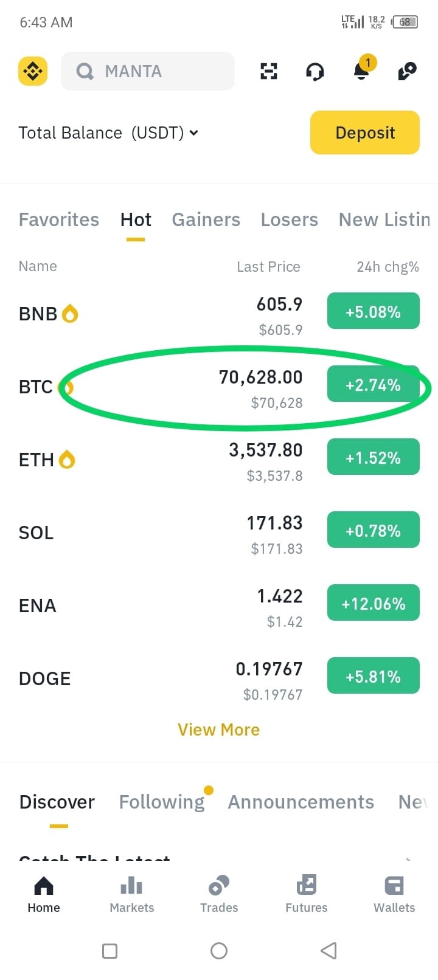Screen dimensions: 438x980
Task: Open Markets from the bottom navigation
Action: (x=131, y=894)
